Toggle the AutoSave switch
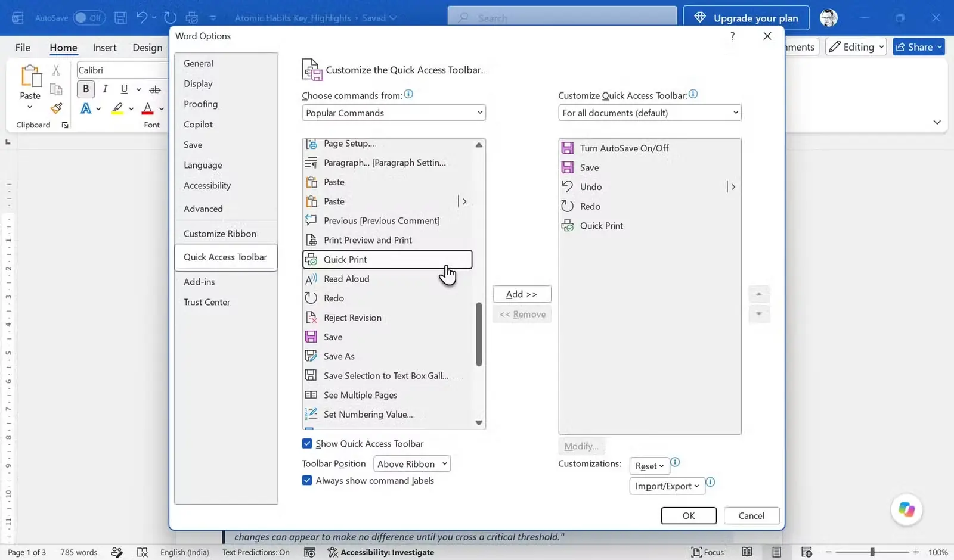The height and width of the screenshot is (560, 954). tap(89, 18)
